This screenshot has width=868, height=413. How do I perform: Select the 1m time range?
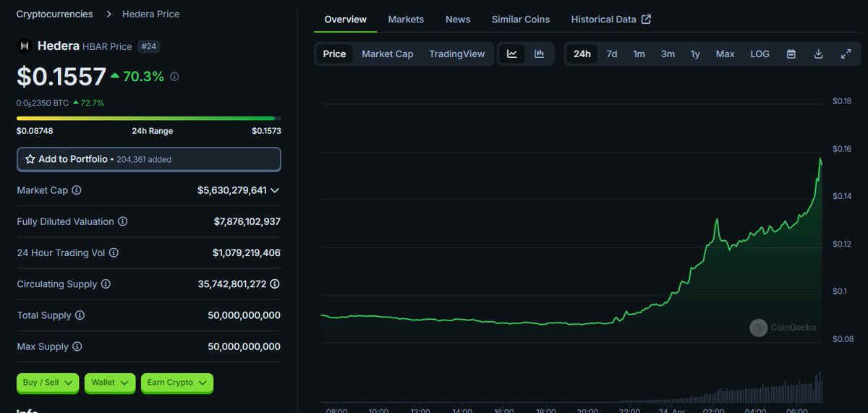point(639,54)
